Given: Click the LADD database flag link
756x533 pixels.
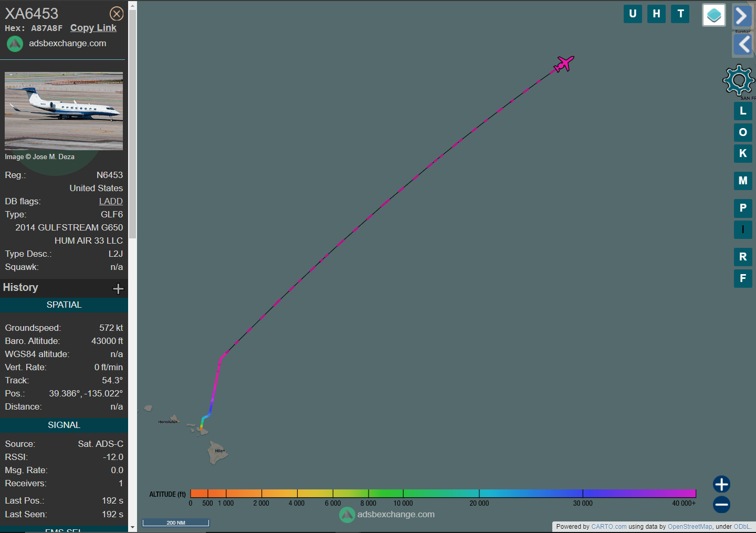Looking at the screenshot, I should 111,201.
